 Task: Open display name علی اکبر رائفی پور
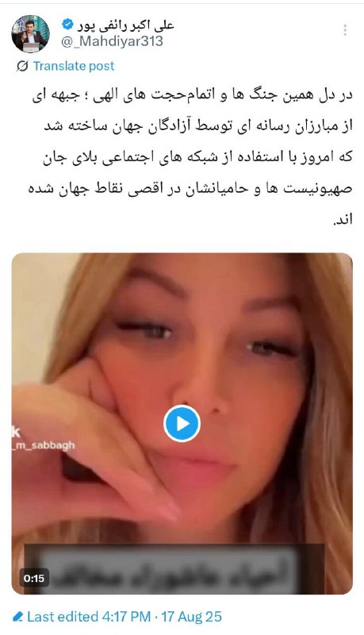coord(125,25)
